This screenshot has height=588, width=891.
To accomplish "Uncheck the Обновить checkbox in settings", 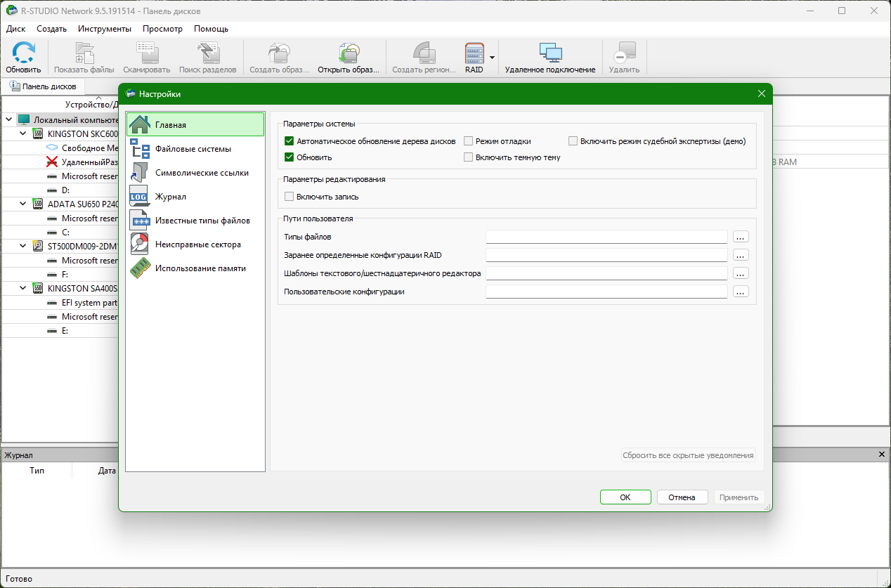I will (x=289, y=157).
